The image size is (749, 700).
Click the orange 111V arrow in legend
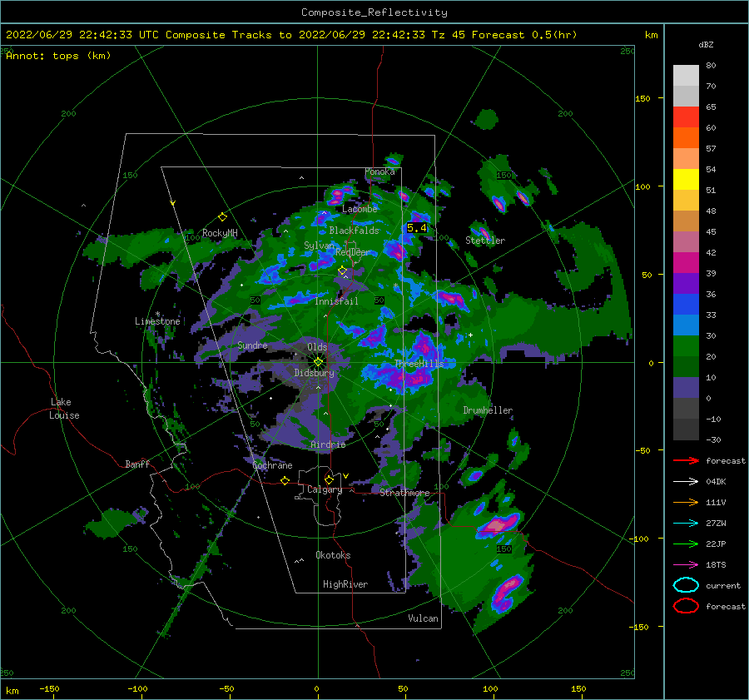[x=686, y=503]
